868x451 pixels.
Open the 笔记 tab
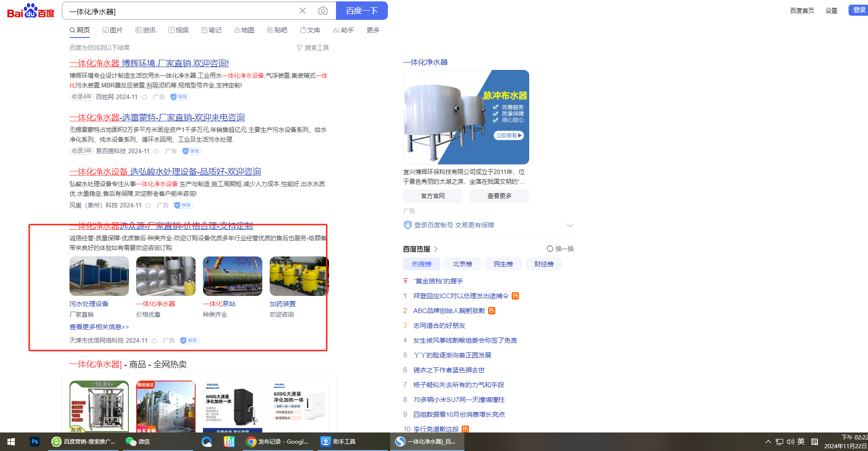(211, 30)
